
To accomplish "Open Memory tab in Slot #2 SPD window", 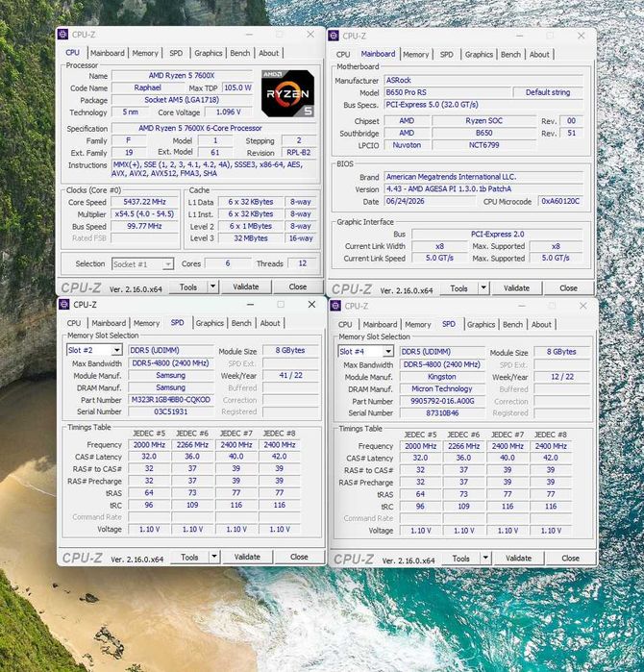I will 146,323.
